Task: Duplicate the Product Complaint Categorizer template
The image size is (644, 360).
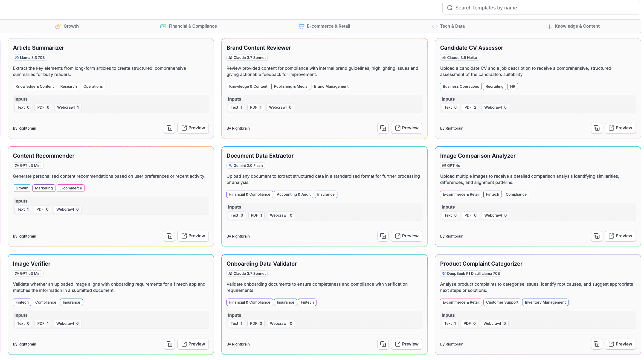Action: [x=597, y=344]
